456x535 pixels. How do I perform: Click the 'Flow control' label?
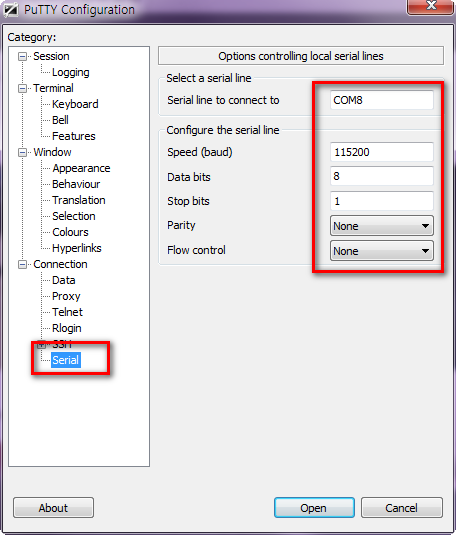click(196, 250)
